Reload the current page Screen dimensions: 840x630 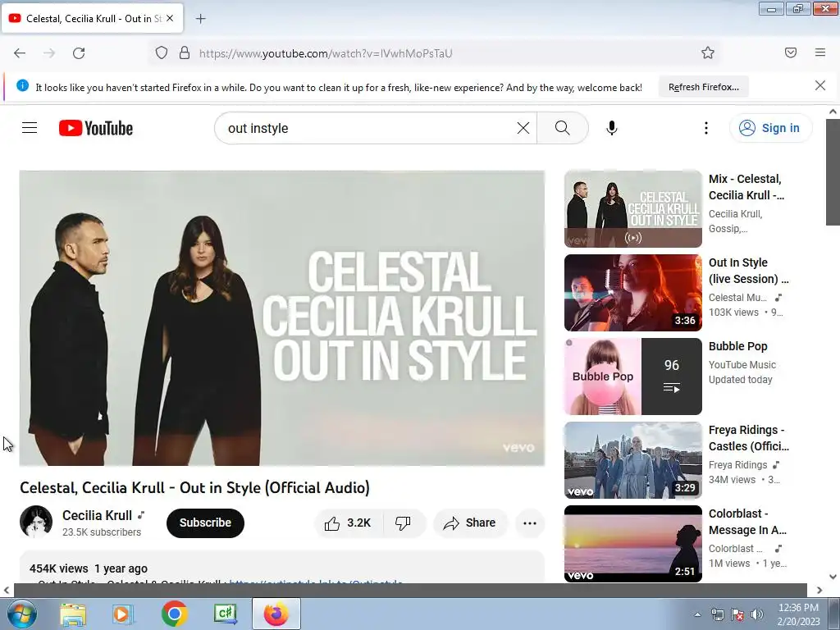point(79,53)
